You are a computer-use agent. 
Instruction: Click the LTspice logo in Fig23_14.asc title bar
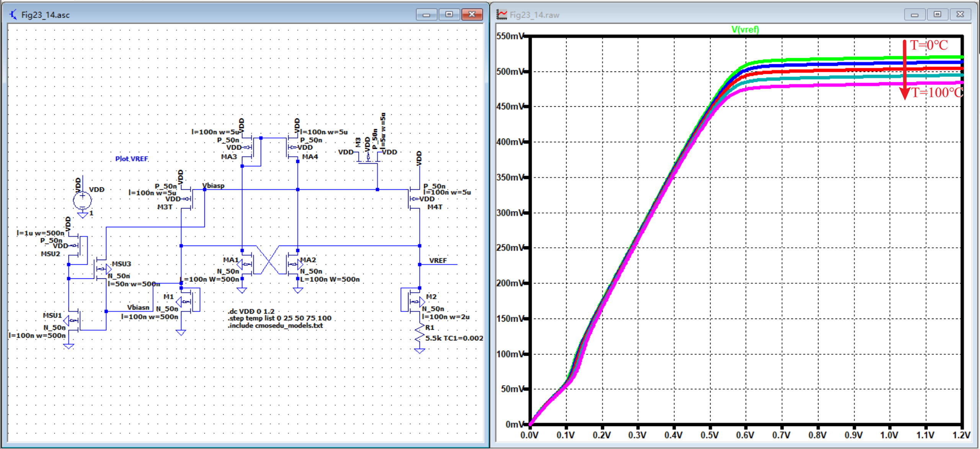[x=13, y=15]
